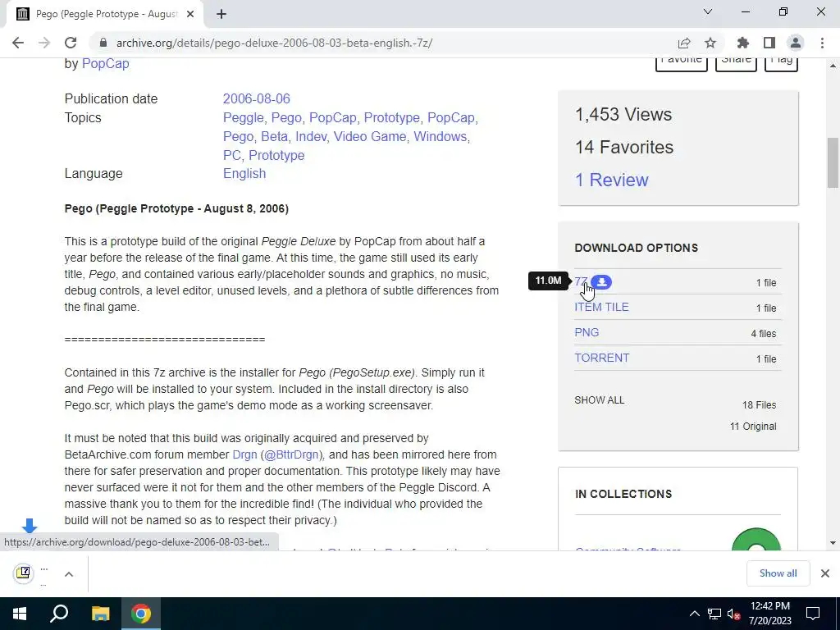Click the 11 Original count
Image resolution: width=840 pixels, height=630 pixels.
click(753, 427)
